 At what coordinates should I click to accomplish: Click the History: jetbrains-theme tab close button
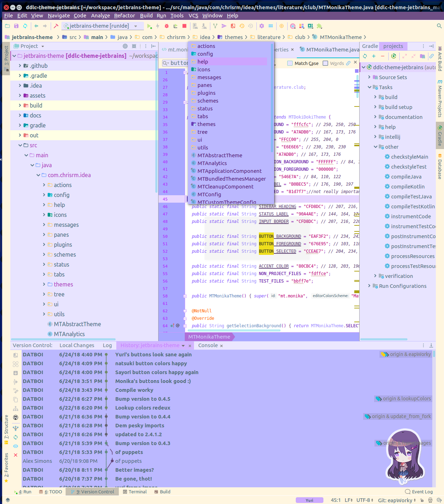coord(190,345)
